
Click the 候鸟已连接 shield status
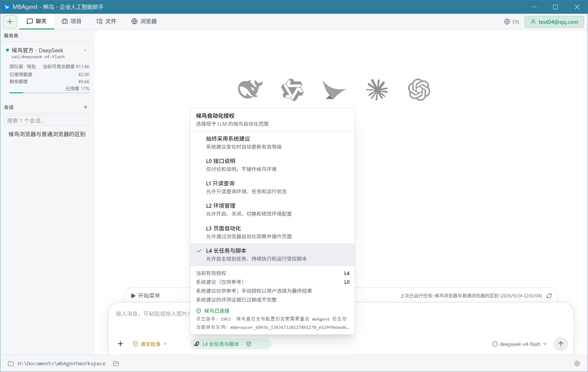[x=213, y=311]
